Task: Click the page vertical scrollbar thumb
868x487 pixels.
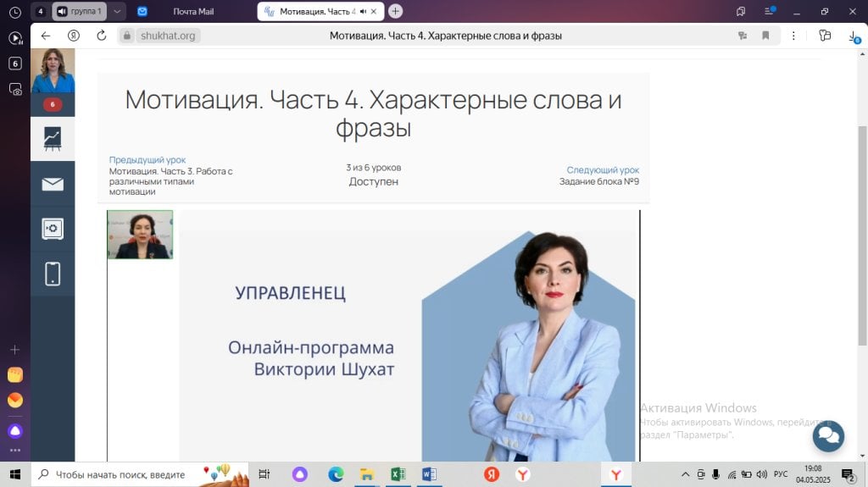Action: click(862, 236)
